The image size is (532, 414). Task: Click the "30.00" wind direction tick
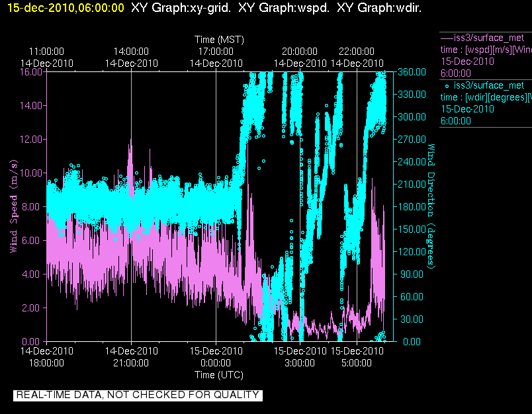click(x=412, y=319)
